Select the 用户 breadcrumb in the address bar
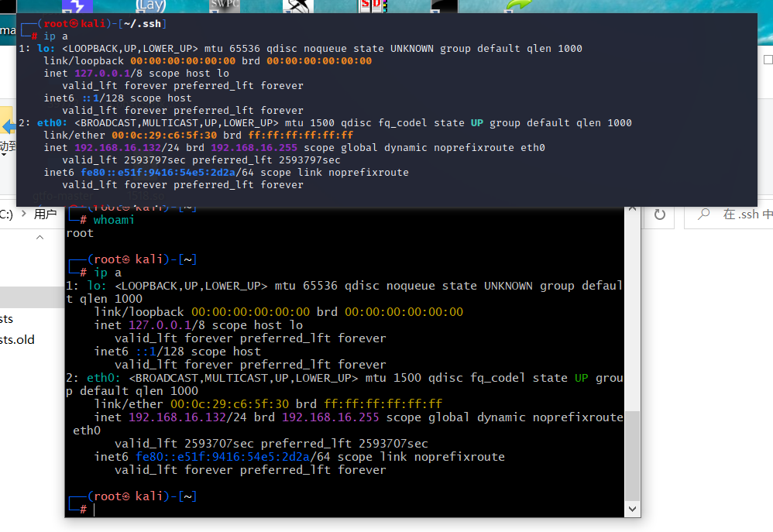773x532 pixels. pyautogui.click(x=46, y=215)
